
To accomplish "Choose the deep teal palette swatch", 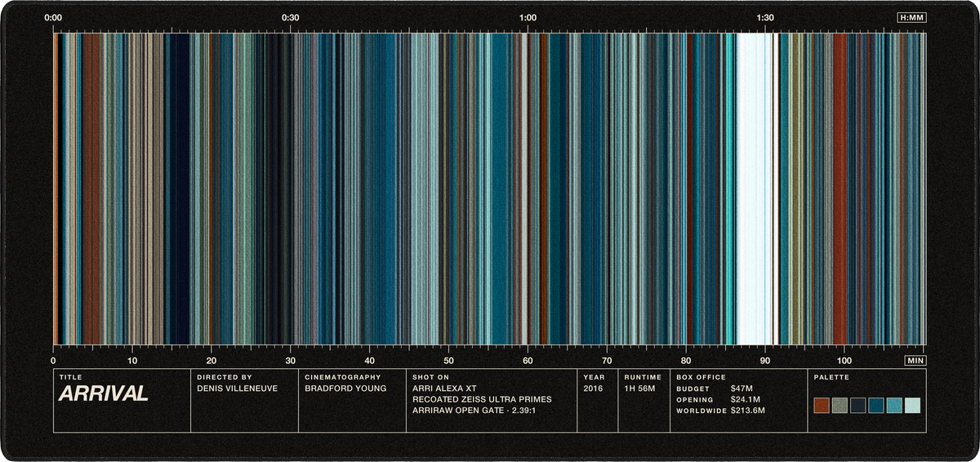I will pyautogui.click(x=876, y=406).
